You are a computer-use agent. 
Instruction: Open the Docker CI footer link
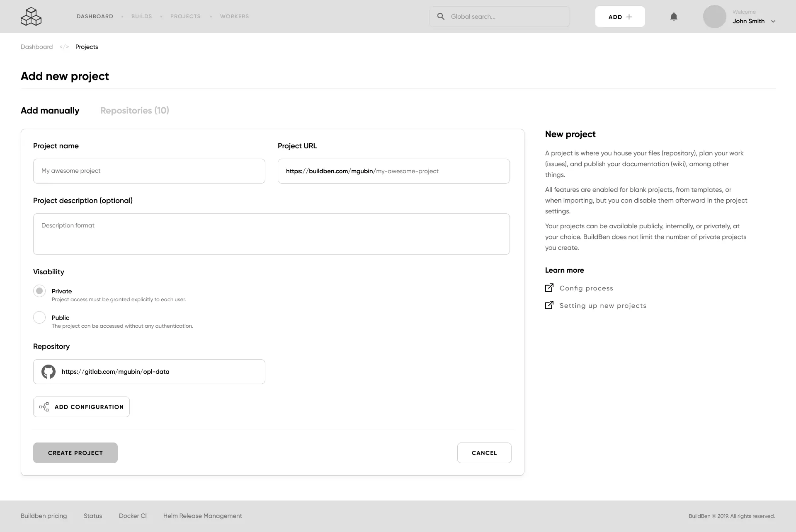click(132, 516)
